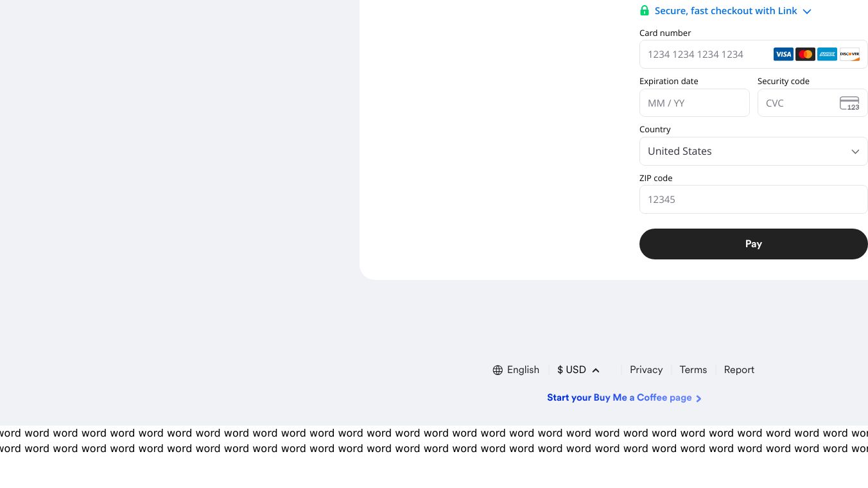This screenshot has height=488, width=868.
Task: Click the American Express logo
Action: tap(827, 55)
